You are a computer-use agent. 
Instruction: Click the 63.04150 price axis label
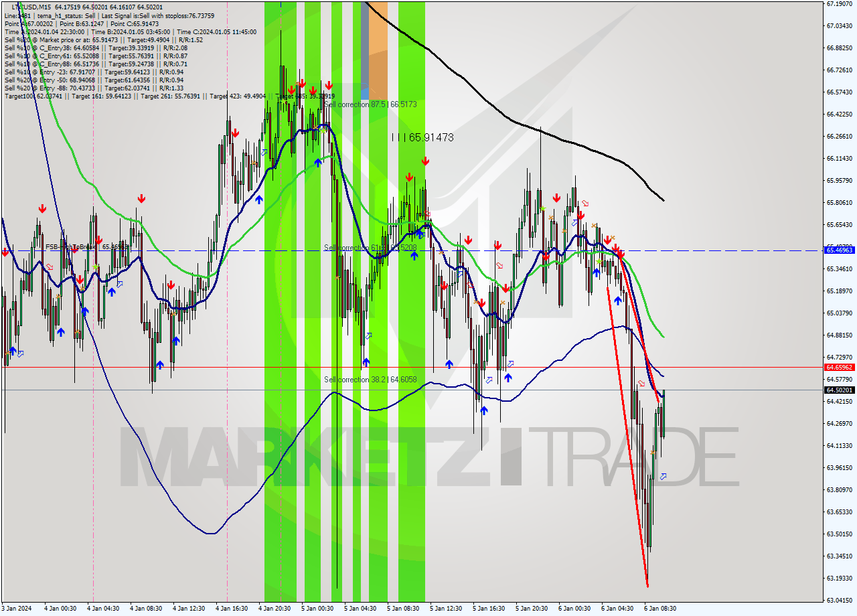pos(840,600)
